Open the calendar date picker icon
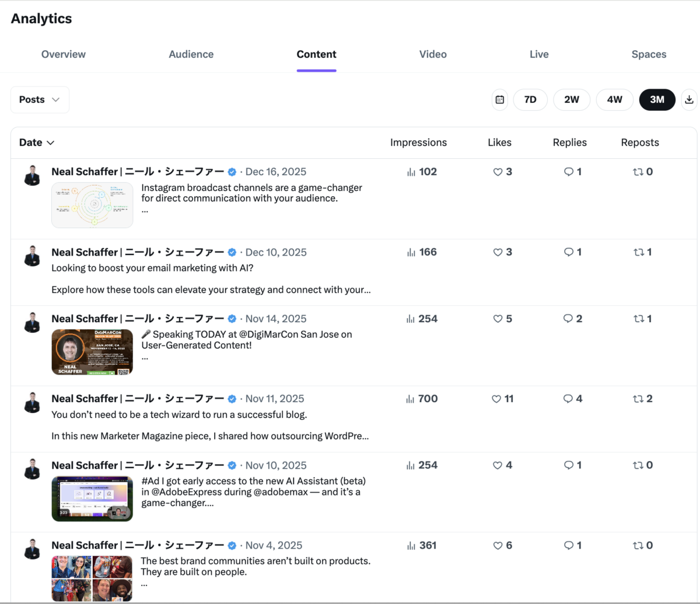 click(x=499, y=99)
